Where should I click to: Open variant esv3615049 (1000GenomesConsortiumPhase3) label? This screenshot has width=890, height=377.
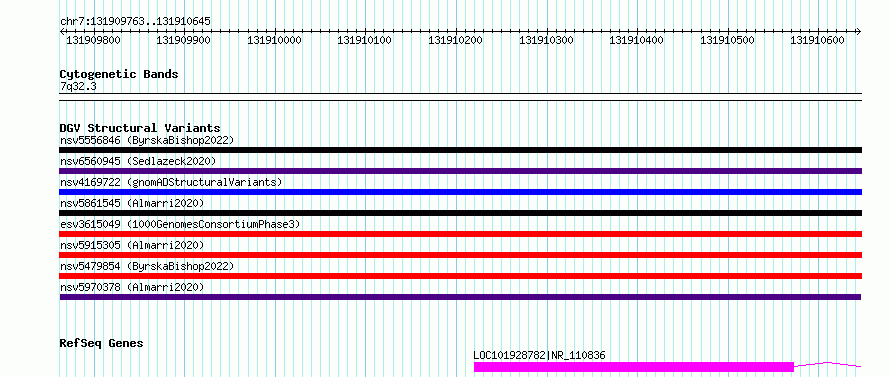click(x=180, y=224)
